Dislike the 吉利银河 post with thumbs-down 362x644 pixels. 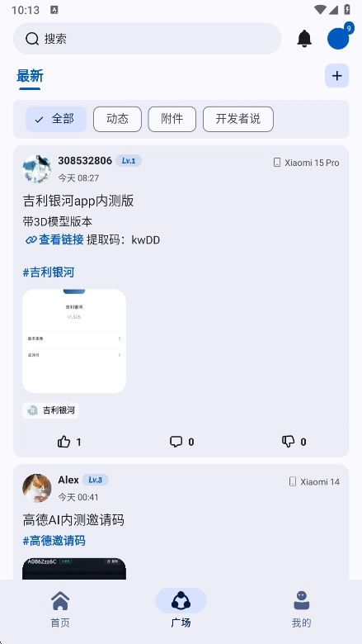294,442
